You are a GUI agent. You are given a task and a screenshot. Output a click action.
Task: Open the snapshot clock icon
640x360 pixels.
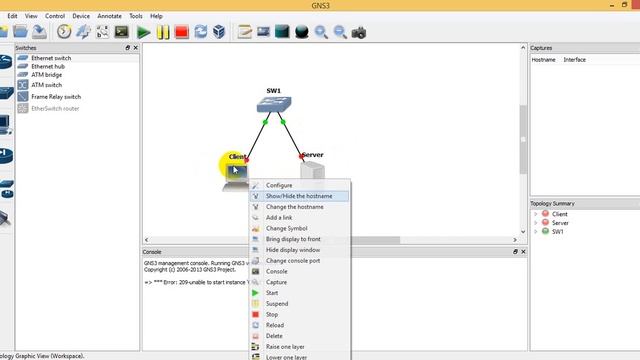64,32
